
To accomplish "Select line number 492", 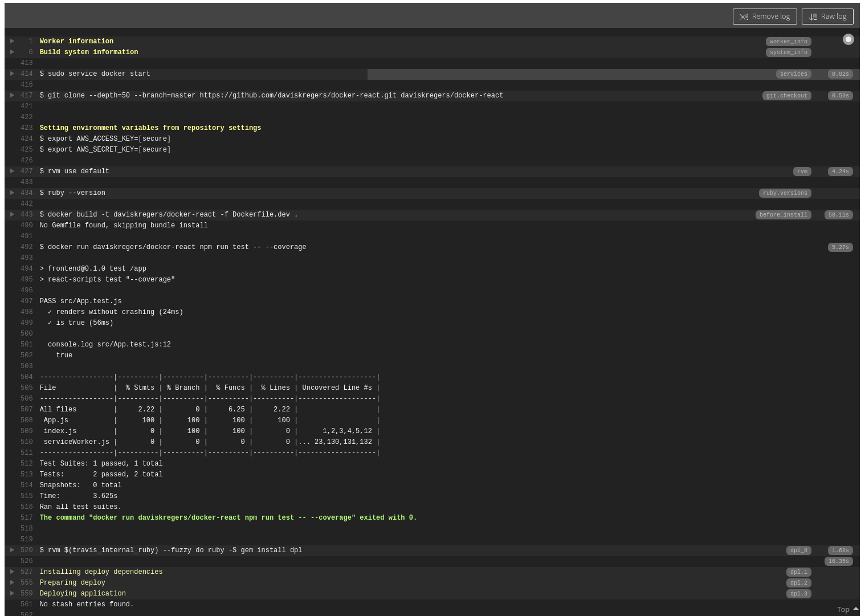I will pyautogui.click(x=26, y=247).
